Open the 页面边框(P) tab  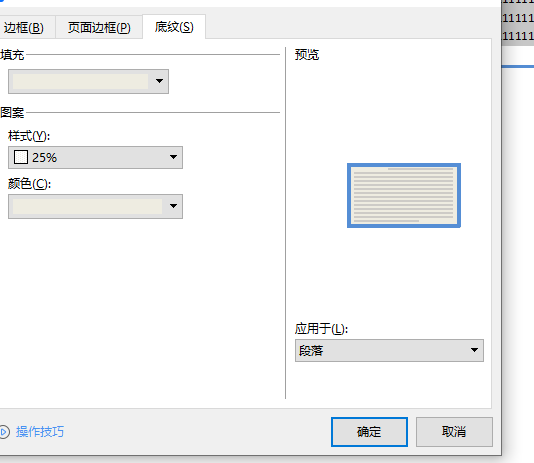click(x=99, y=27)
